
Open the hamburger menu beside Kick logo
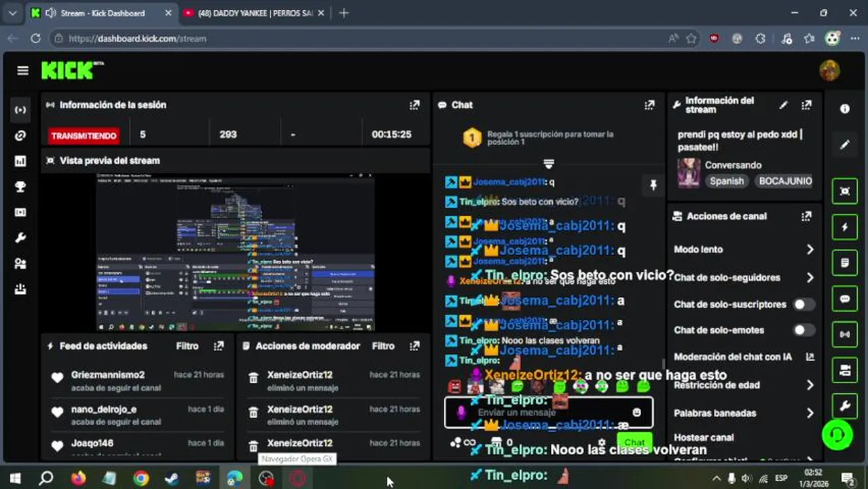23,71
